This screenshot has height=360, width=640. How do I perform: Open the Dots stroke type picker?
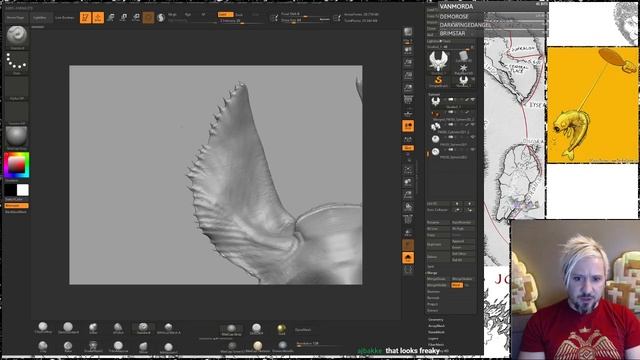coord(17,63)
